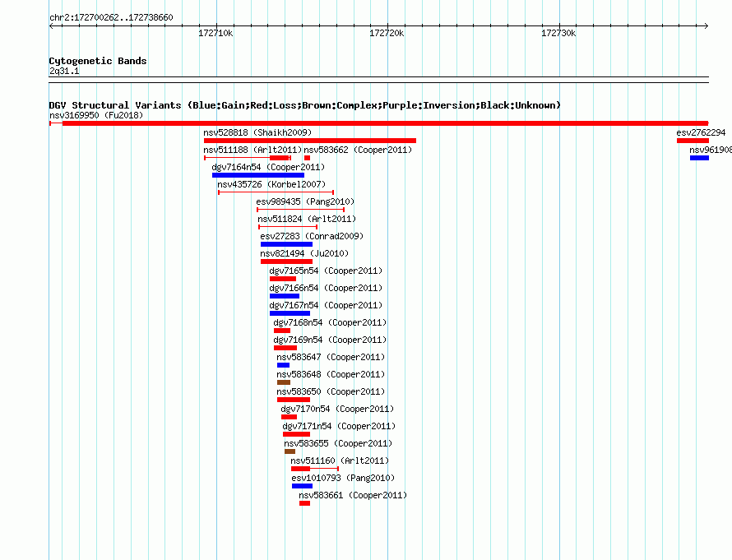This screenshot has width=732, height=560.
Task: Click the small blue nsv583647 bar
Action: (284, 365)
